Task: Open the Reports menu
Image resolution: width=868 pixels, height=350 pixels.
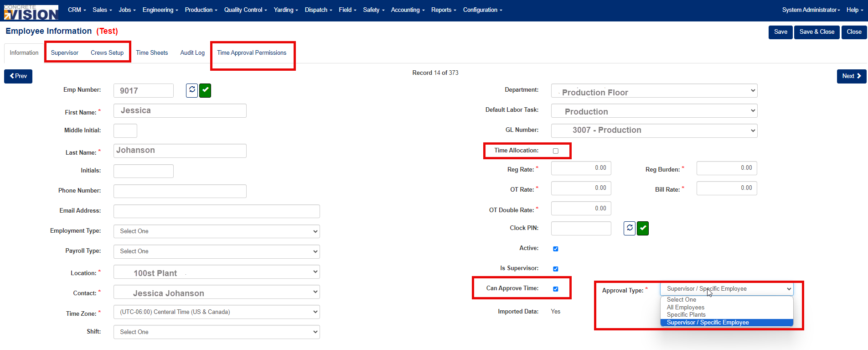Action: click(x=444, y=10)
